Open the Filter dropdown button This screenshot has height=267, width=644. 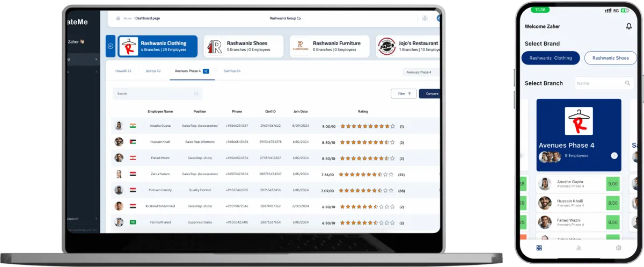pos(404,93)
